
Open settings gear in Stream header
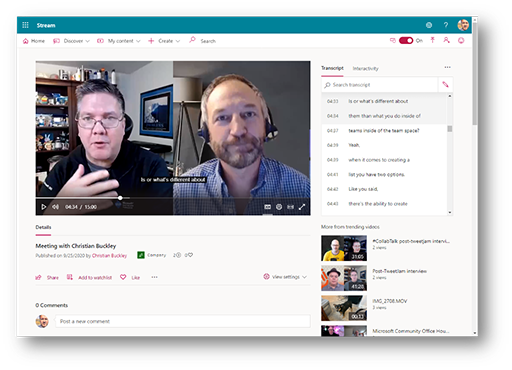pos(429,25)
